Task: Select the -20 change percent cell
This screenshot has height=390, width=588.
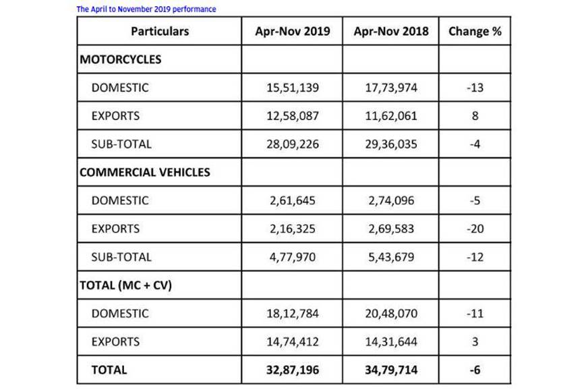Action: [475, 229]
